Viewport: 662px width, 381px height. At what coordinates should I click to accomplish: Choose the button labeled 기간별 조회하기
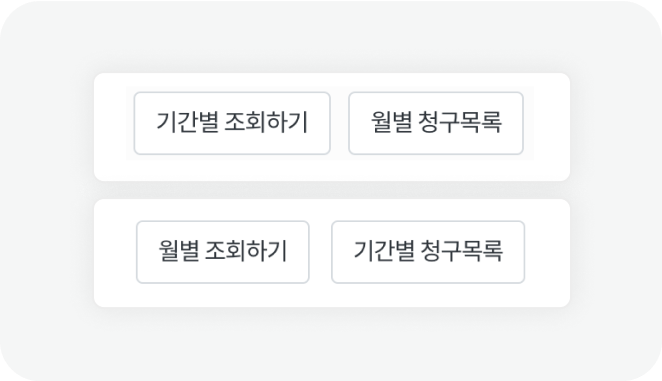(232, 123)
